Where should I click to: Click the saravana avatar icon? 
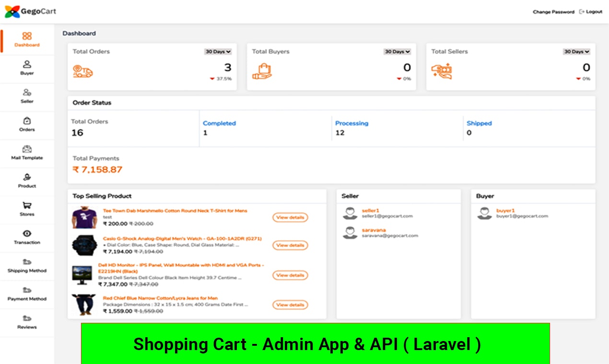pyautogui.click(x=350, y=233)
